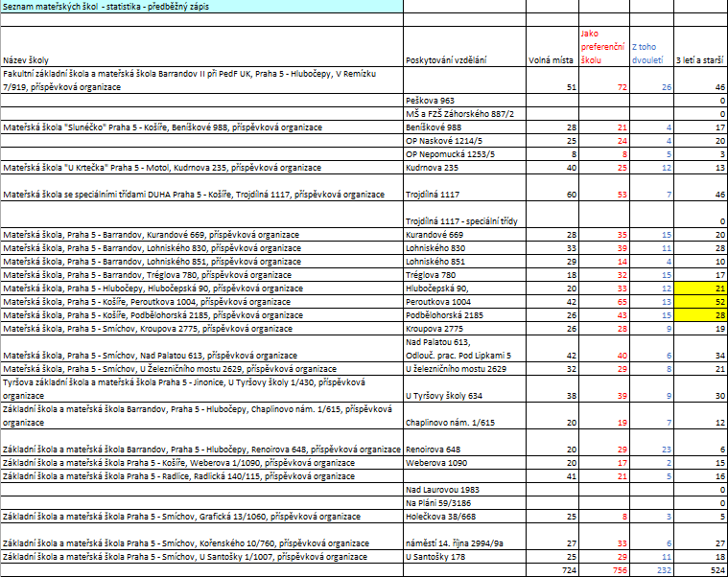Click the 'Volná místa' column header

click(x=552, y=60)
